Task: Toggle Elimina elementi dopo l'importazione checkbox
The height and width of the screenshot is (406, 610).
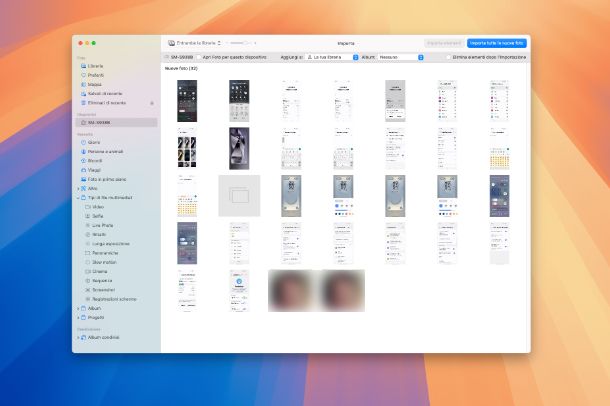Action: click(x=447, y=58)
